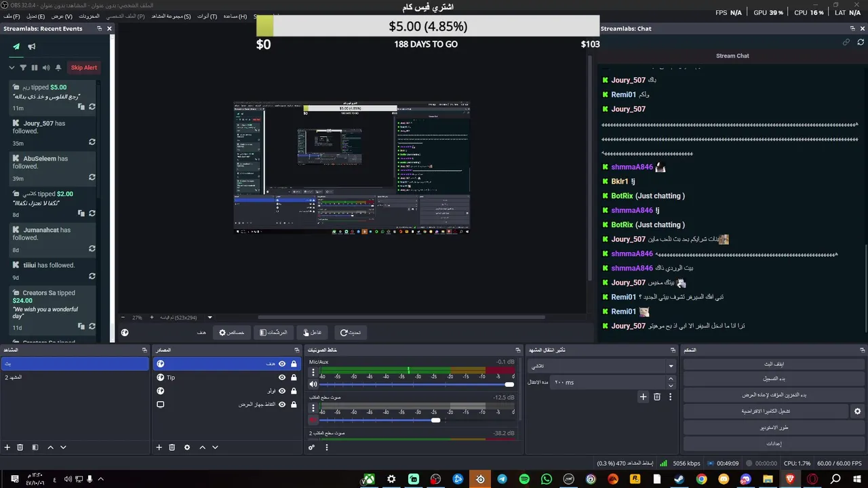Add a new scene with the plus icon
Image resolution: width=868 pixels, height=488 pixels.
(x=7, y=447)
